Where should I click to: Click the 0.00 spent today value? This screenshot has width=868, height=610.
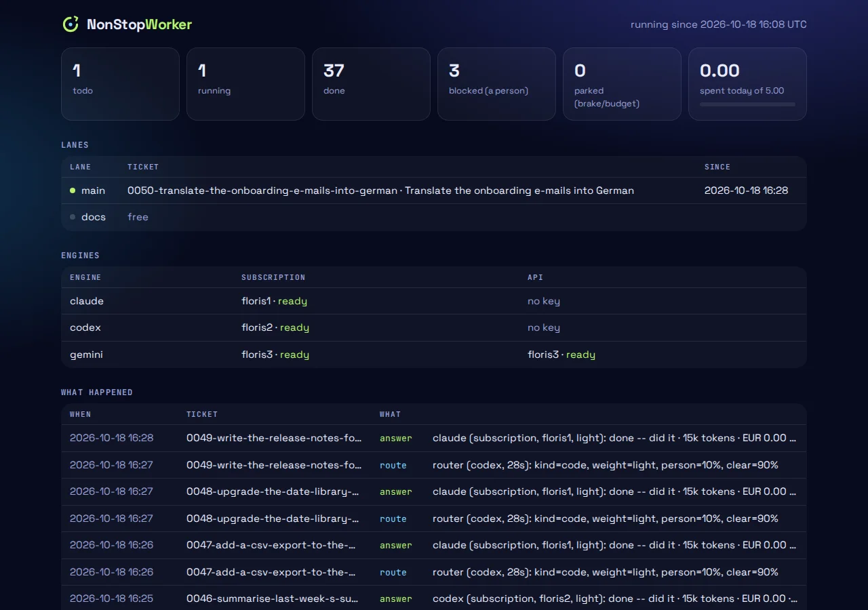click(x=719, y=70)
